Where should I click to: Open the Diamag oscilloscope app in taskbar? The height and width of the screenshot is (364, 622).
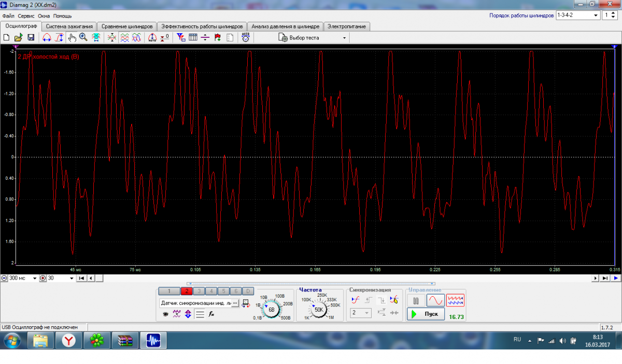point(153,340)
